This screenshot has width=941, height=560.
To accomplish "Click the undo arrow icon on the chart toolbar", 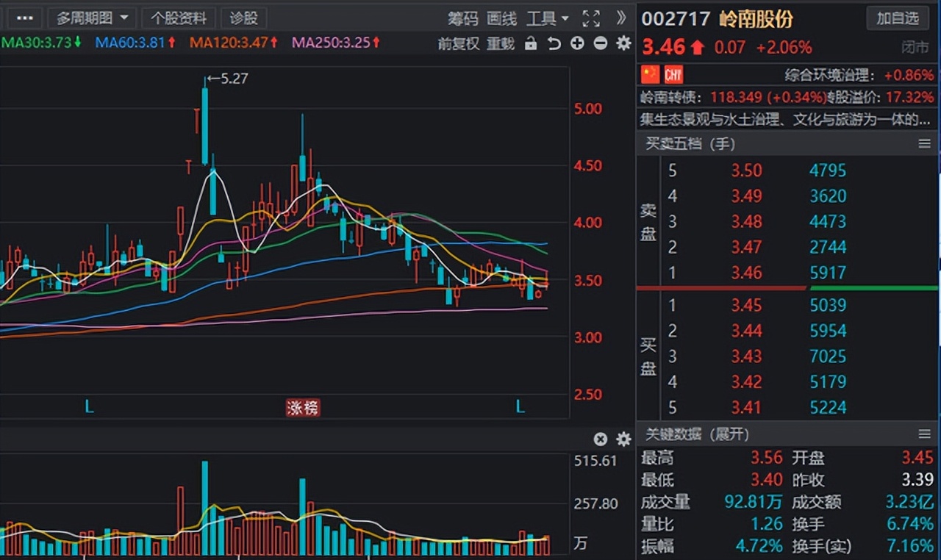I will (x=553, y=43).
